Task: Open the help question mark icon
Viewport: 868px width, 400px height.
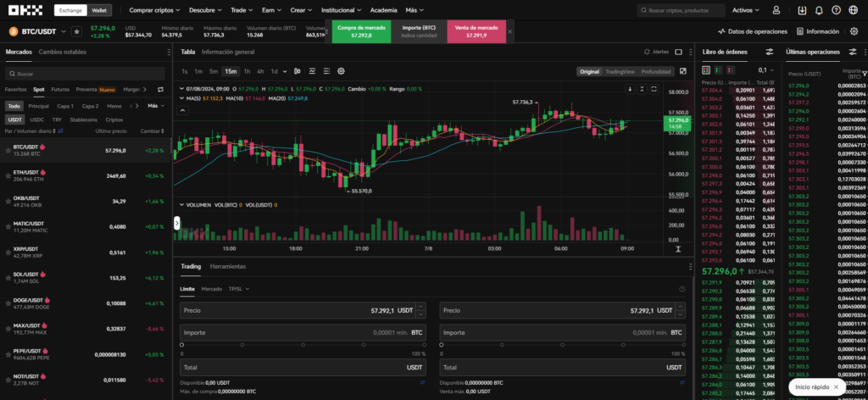Action: (836, 10)
